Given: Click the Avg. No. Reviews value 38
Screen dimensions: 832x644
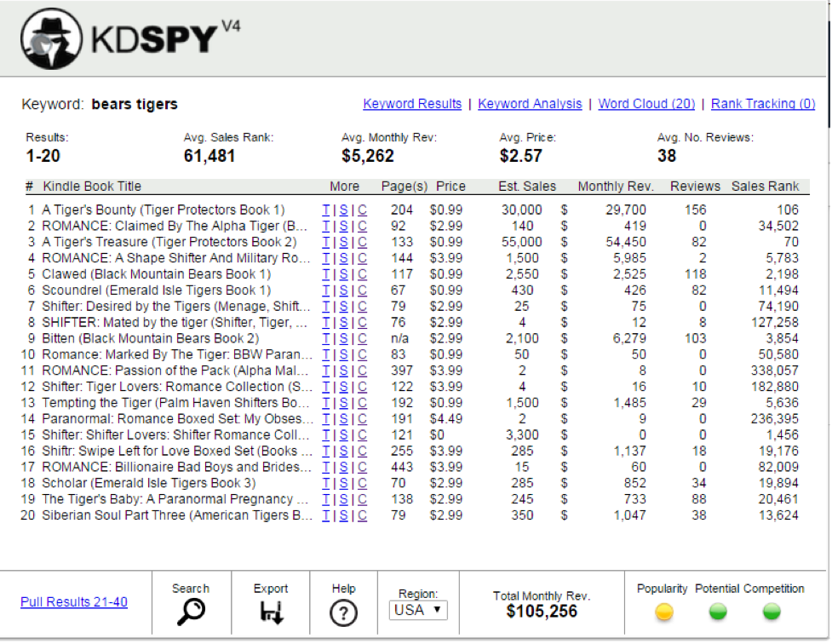Looking at the screenshot, I should tap(667, 156).
